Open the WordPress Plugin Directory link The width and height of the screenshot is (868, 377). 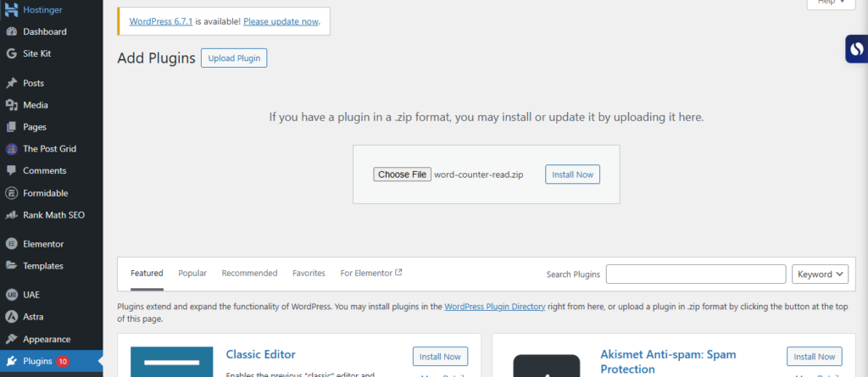coord(495,306)
